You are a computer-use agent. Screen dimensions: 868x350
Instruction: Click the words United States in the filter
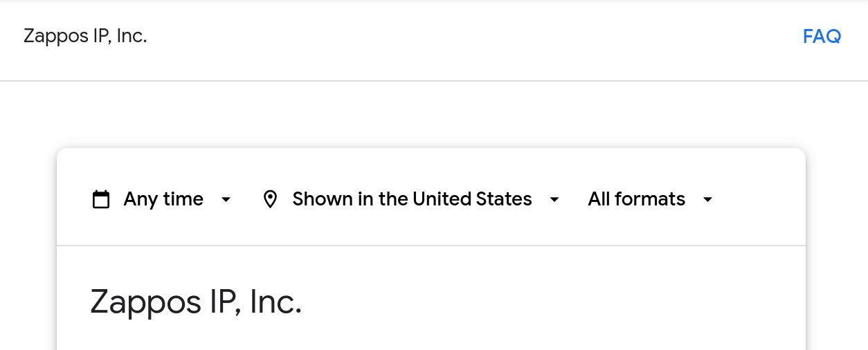(472, 199)
